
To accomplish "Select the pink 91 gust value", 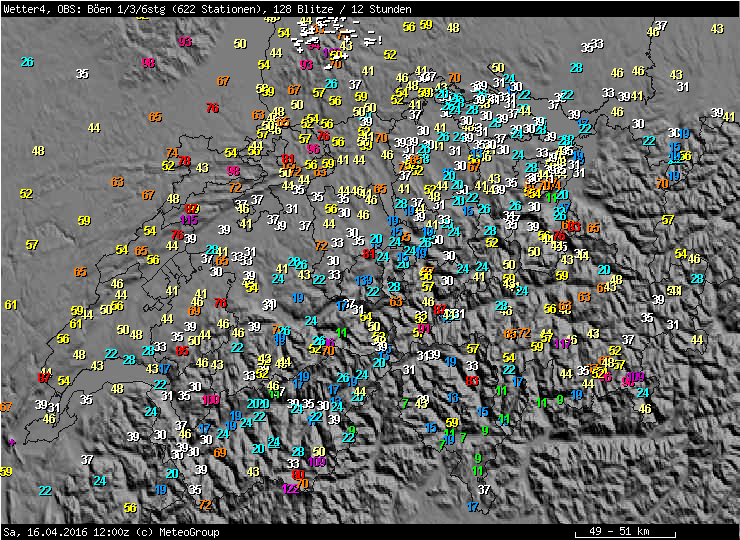I will coord(424,328).
